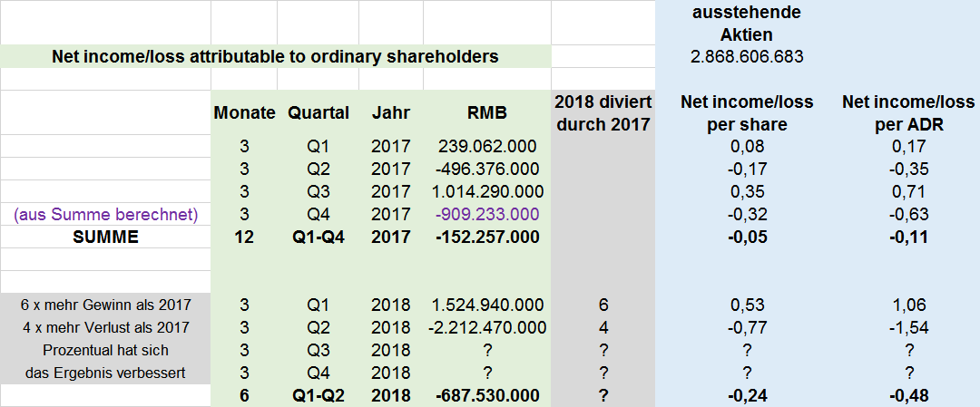Select the 'Net income/loss per ADR' header

907,113
